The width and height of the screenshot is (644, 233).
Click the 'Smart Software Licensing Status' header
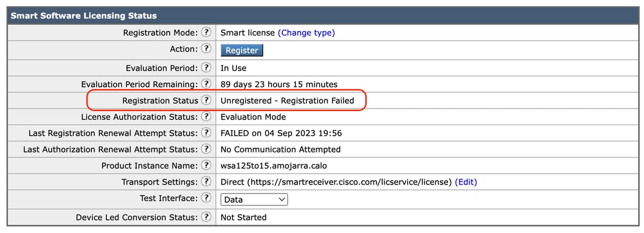[83, 16]
